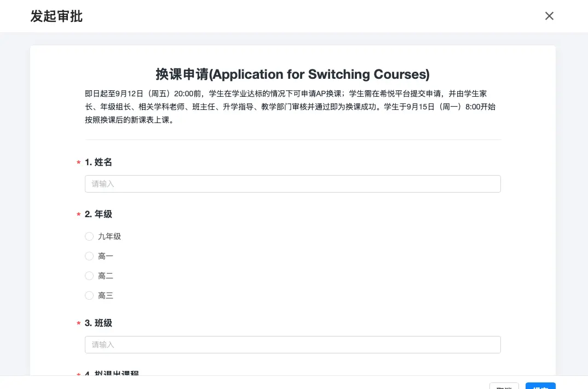Select the 九年级 radio option
This screenshot has height=389, width=588.
coord(89,236)
